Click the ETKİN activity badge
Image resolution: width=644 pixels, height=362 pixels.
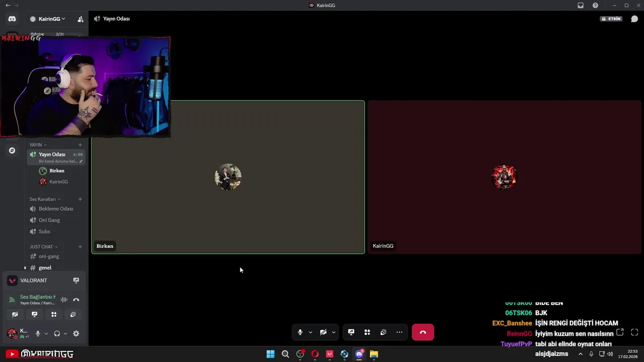[x=611, y=19]
